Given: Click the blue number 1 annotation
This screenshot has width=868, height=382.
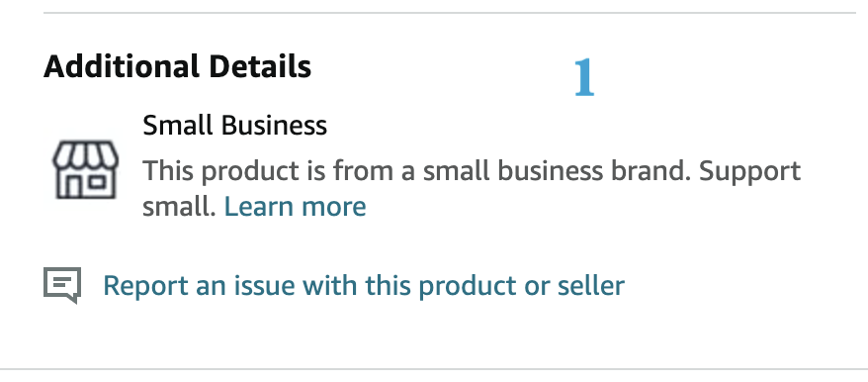Looking at the screenshot, I should point(584,77).
